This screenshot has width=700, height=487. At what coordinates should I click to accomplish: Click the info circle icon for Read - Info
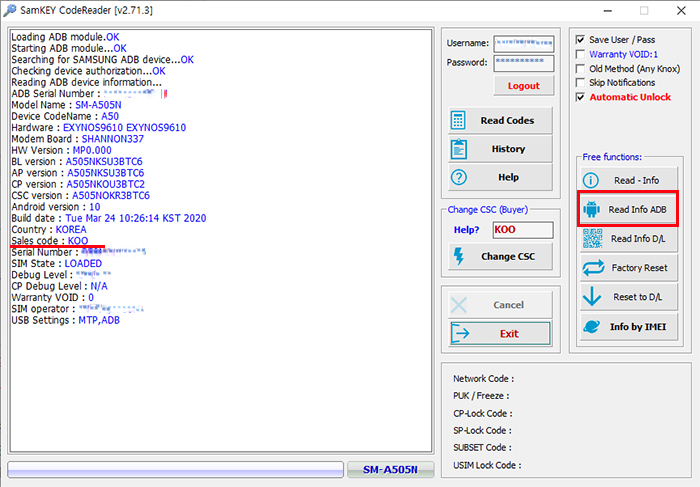point(591,180)
